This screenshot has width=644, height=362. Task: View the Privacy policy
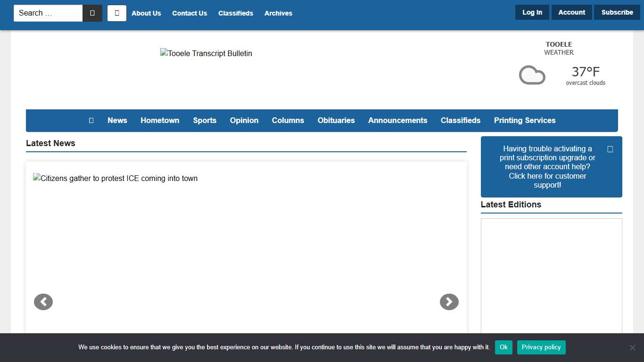tap(541, 347)
